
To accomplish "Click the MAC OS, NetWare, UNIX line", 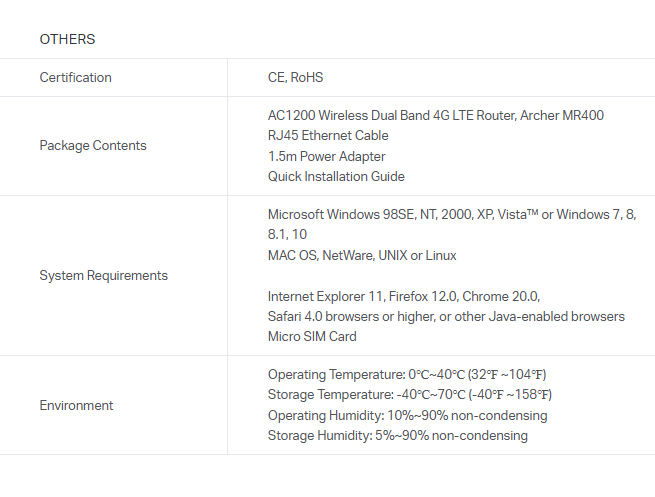I will [x=362, y=255].
